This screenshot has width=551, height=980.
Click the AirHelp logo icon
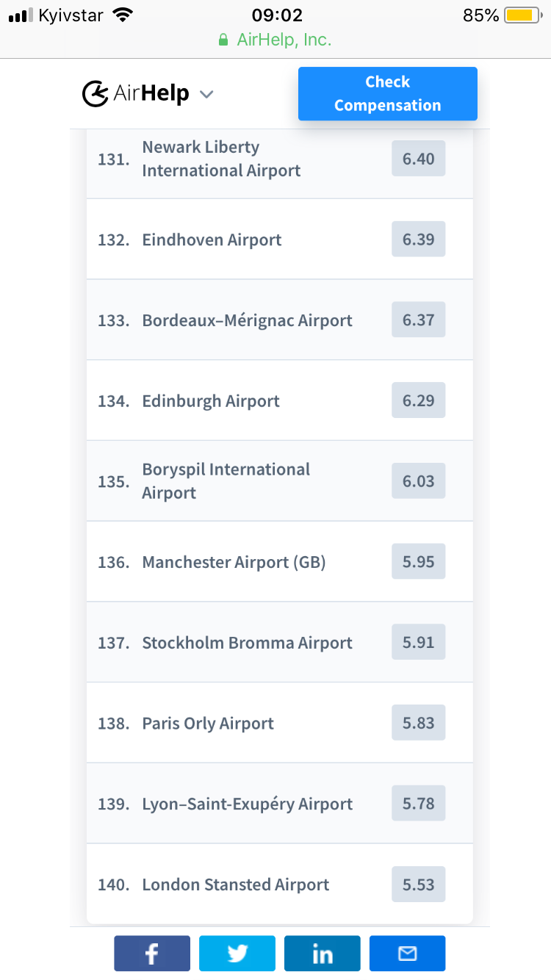95,94
